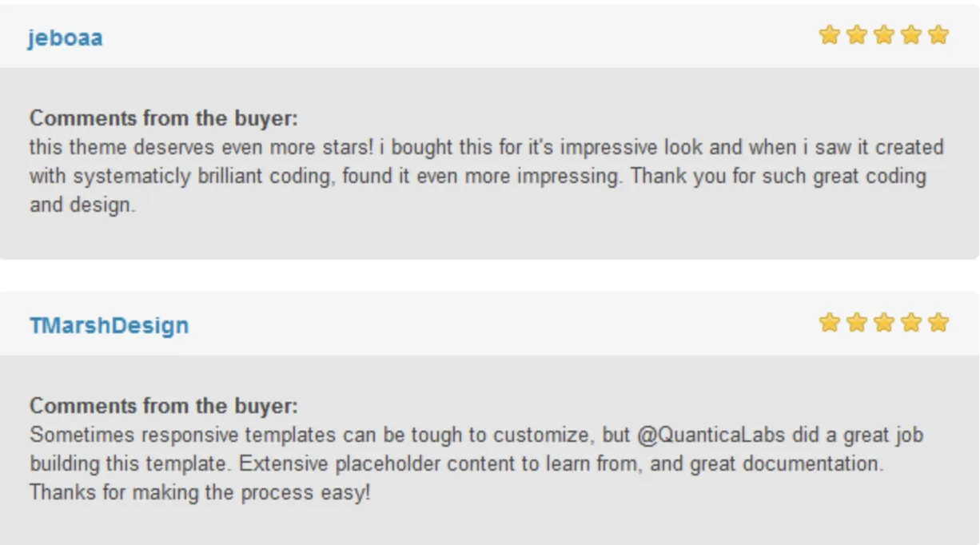Click jeboaa's review text about brilliant coding

pyautogui.click(x=487, y=176)
